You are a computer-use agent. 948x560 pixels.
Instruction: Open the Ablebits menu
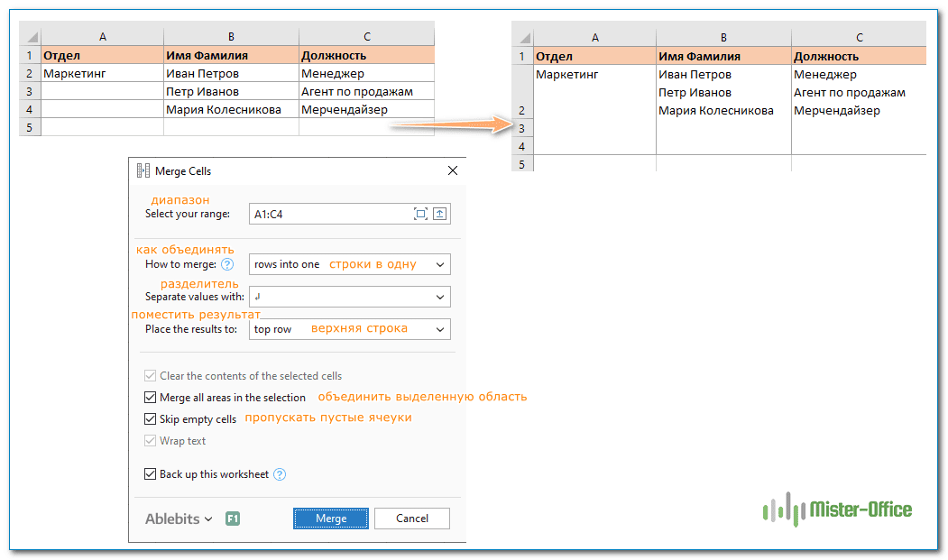179,519
